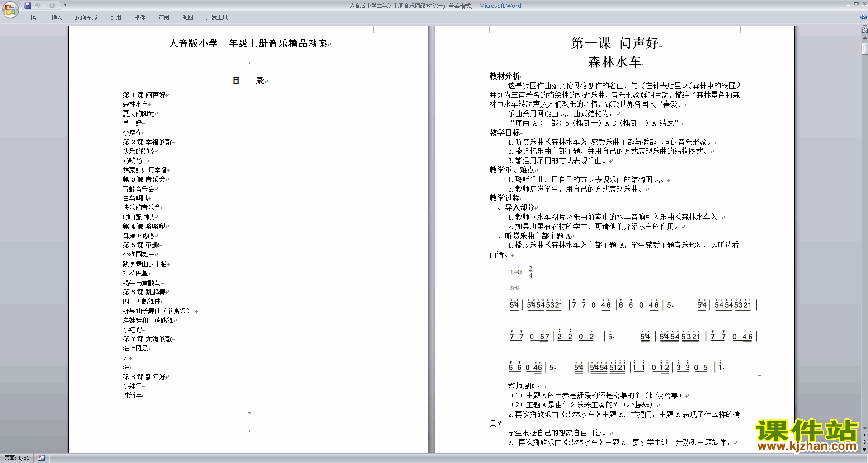Click the Previous Page double-arrow button
868x463 pixels.
pyautogui.click(x=864, y=435)
